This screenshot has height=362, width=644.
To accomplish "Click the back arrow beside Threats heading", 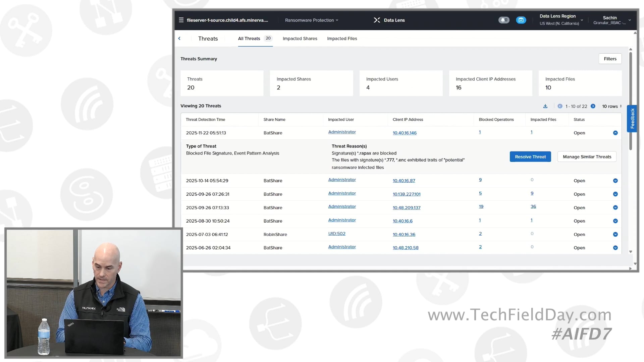I will [179, 38].
